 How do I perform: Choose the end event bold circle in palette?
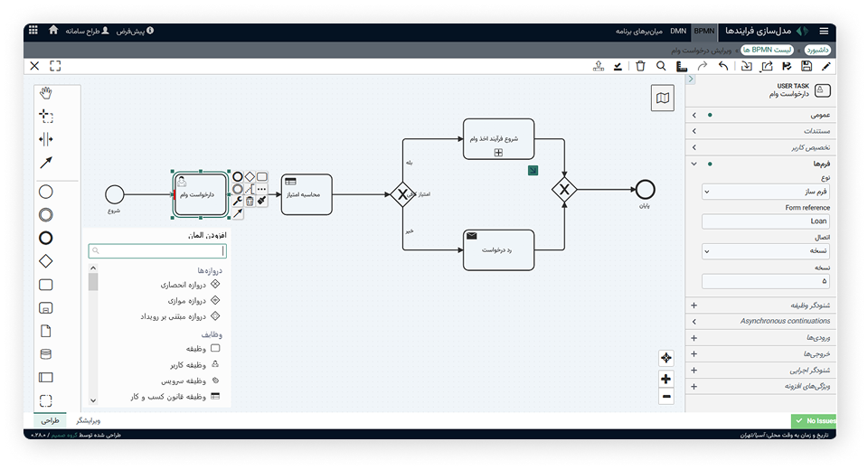[x=46, y=238]
